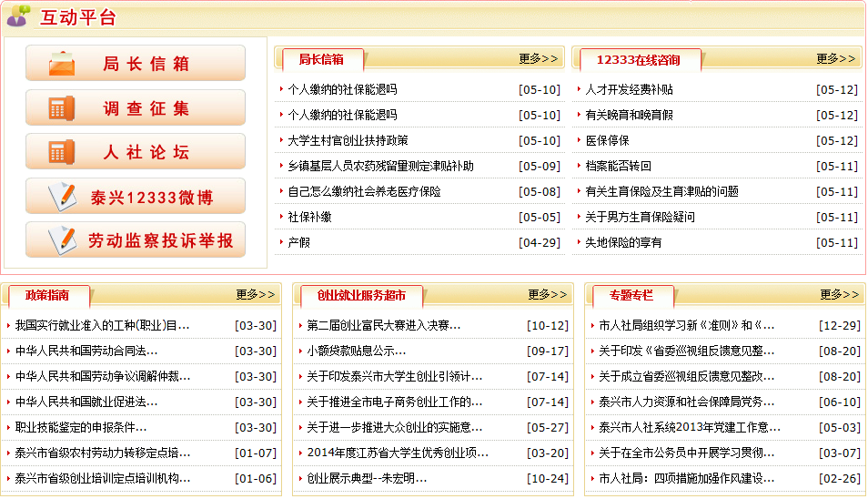
Task: Open 关于推进全市电子商务创业工作的… entry
Action: (x=394, y=402)
